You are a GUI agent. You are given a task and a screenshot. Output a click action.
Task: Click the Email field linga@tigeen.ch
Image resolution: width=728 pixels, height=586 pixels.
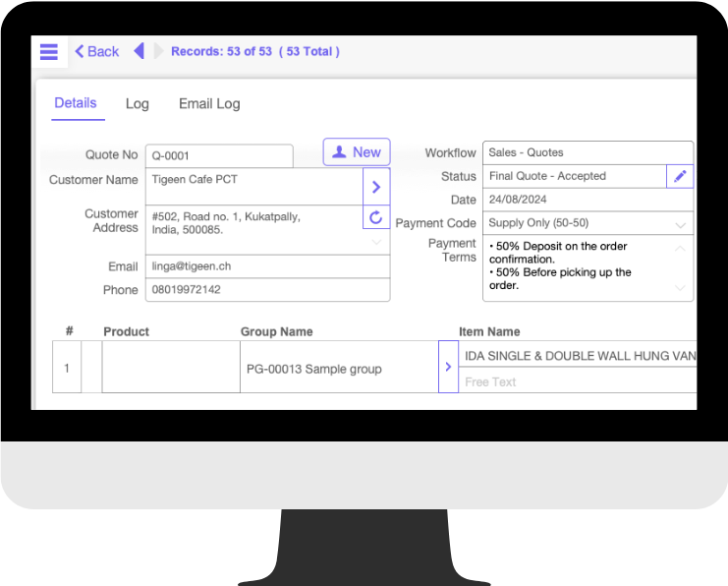click(x=268, y=266)
